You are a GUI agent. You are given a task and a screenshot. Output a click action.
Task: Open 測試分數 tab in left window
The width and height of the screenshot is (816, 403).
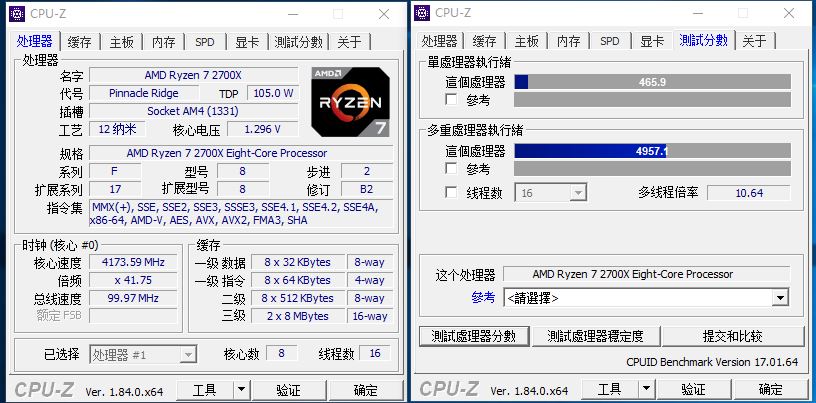coord(299,42)
